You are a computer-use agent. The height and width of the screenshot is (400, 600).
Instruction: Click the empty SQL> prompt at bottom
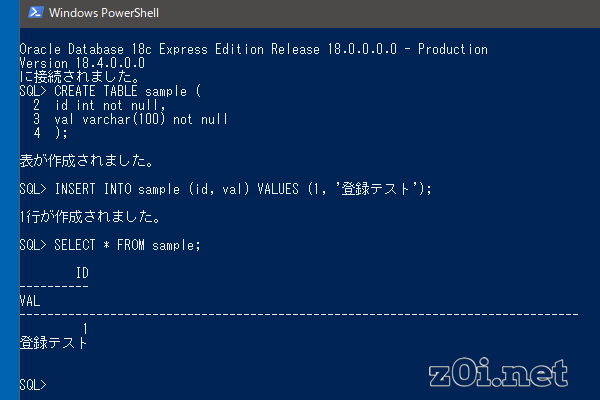click(33, 384)
